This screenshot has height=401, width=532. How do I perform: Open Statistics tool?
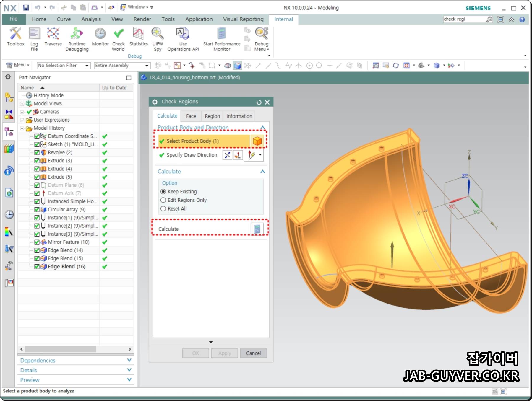pos(138,37)
